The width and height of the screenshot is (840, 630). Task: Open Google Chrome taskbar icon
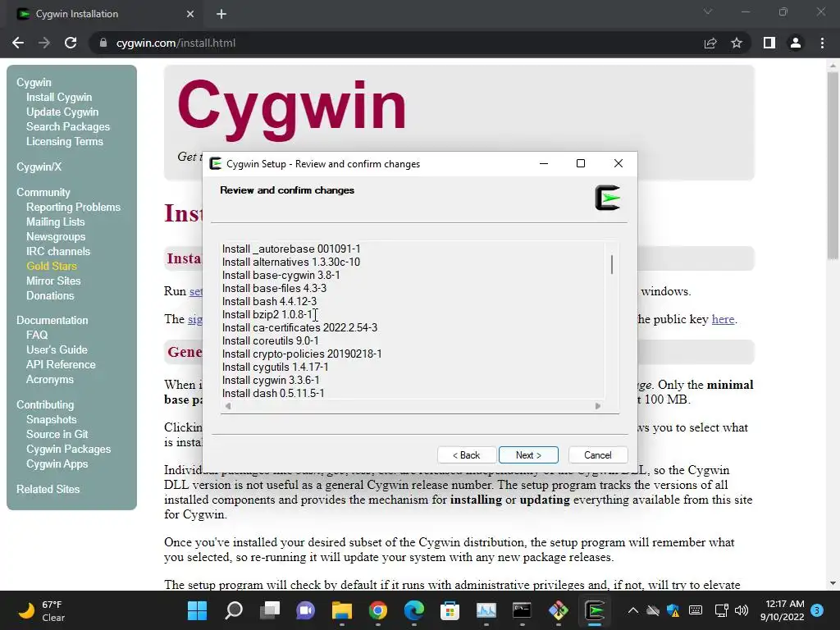tap(377, 610)
